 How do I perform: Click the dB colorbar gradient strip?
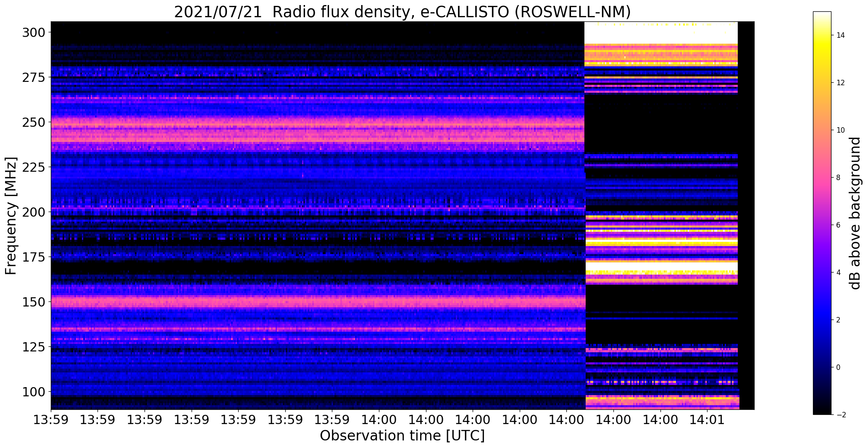click(x=822, y=213)
